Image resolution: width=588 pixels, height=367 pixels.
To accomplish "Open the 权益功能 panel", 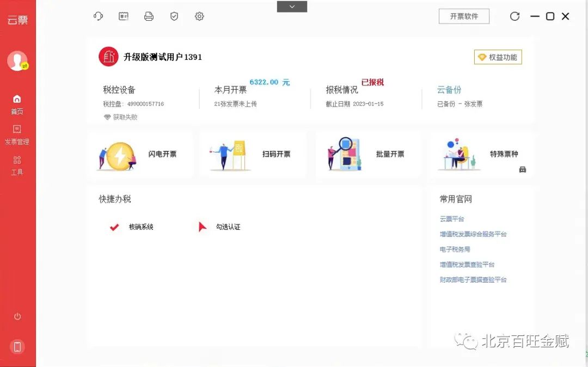I will (x=498, y=57).
